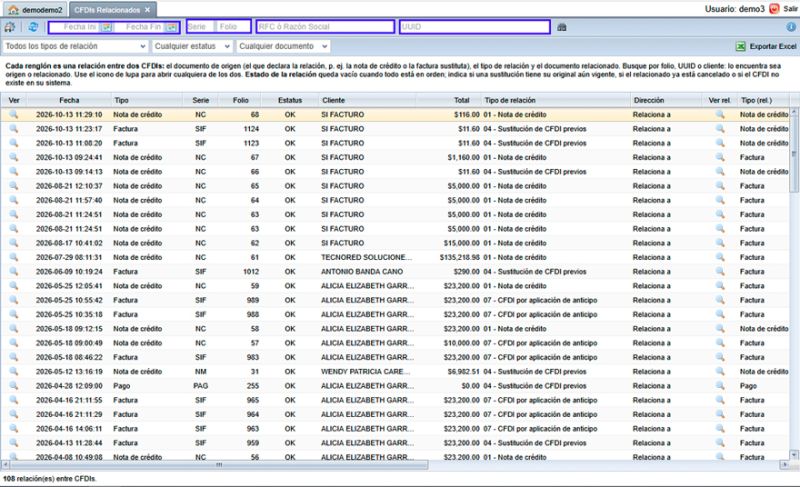Image resolution: width=800 pixels, height=487 pixels.
Task: Open the Fecha Fin calendar picker
Action: click(171, 27)
